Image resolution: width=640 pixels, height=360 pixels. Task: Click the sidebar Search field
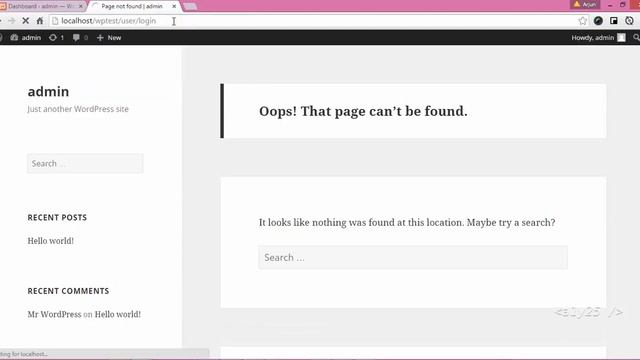85,163
